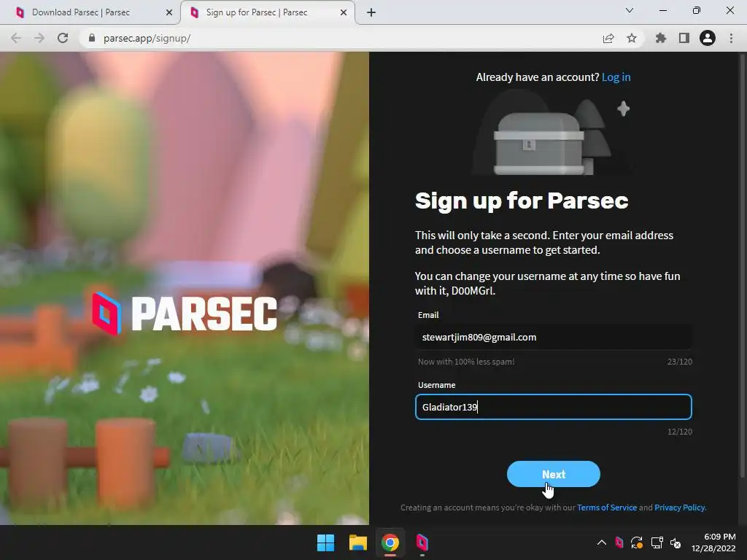This screenshot has width=747, height=560.
Task: View site info lock icon
Action: (92, 38)
